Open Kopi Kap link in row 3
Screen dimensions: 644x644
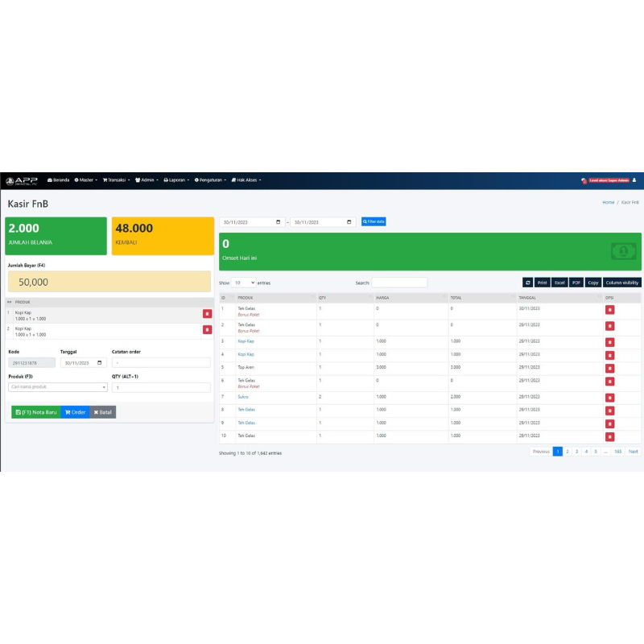click(246, 341)
